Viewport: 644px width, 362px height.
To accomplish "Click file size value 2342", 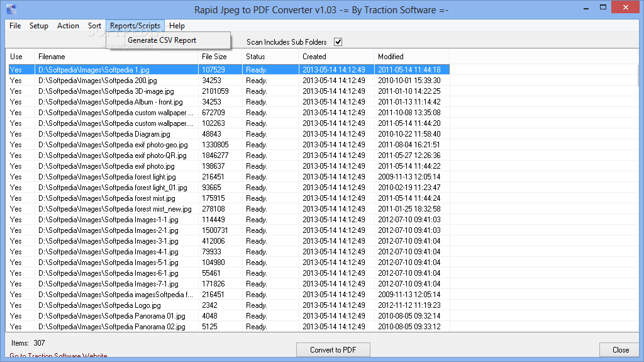I will click(209, 305).
